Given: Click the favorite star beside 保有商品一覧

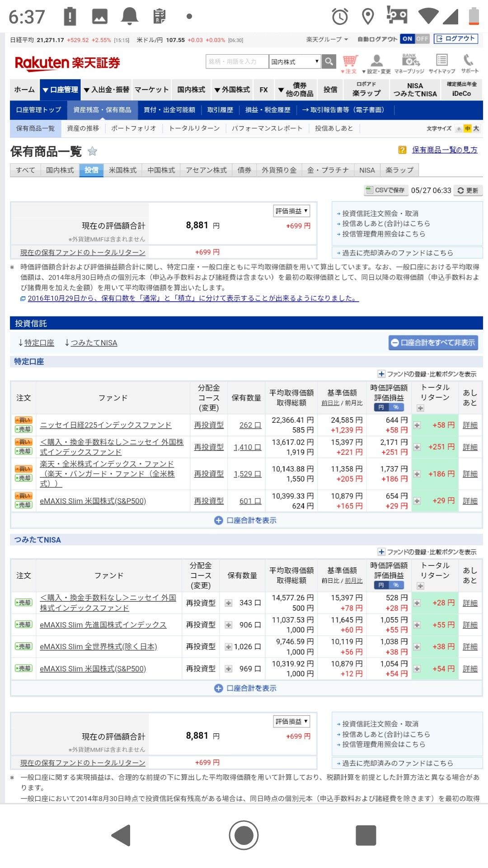Looking at the screenshot, I should (92, 151).
